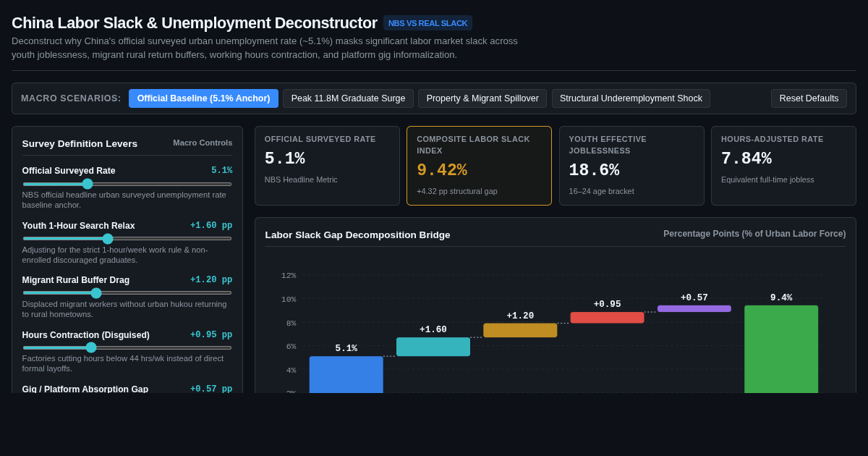
Task: Open the Youth Effective Joblessness card
Action: (x=631, y=166)
